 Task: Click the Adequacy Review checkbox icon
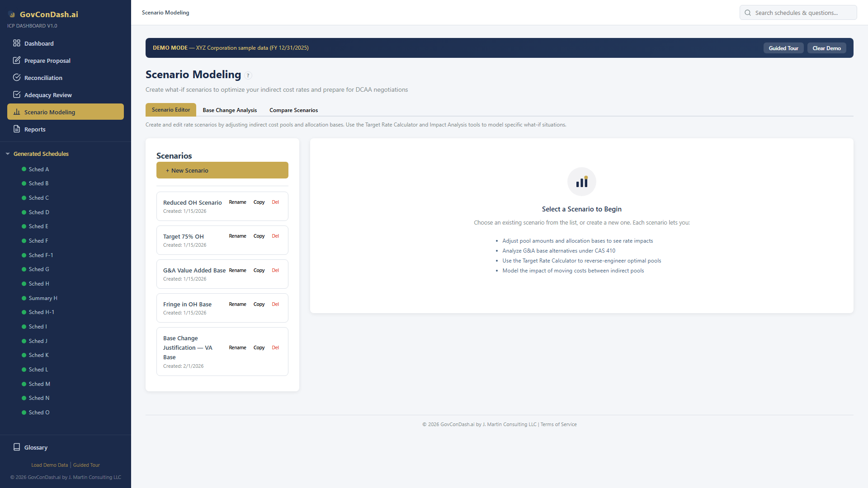pyautogui.click(x=17, y=95)
